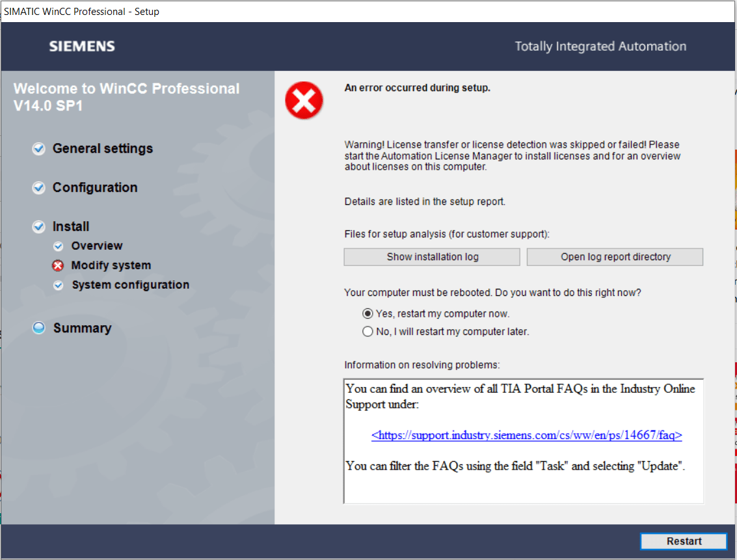Click the Summary blue bullet icon
This screenshot has width=737, height=560.
click(39, 328)
